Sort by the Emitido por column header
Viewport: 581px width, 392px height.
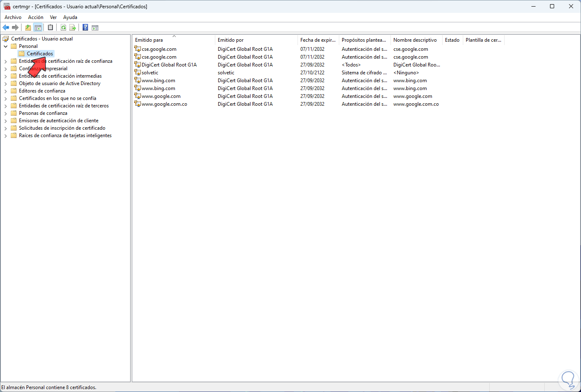coord(256,40)
